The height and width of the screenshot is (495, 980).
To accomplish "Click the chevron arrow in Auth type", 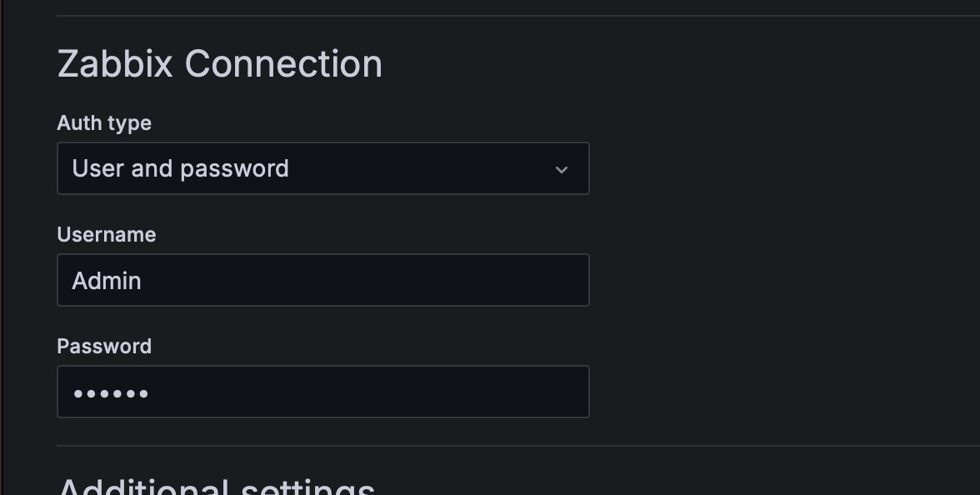I will [561, 169].
